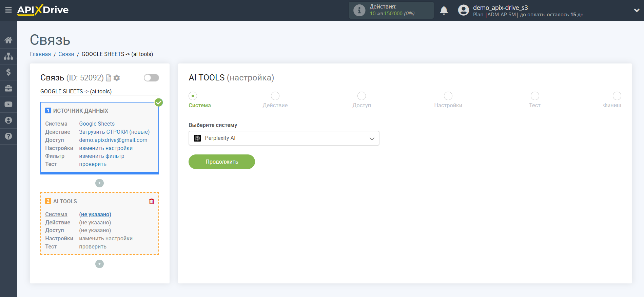Click проверить in data source block

(93, 164)
